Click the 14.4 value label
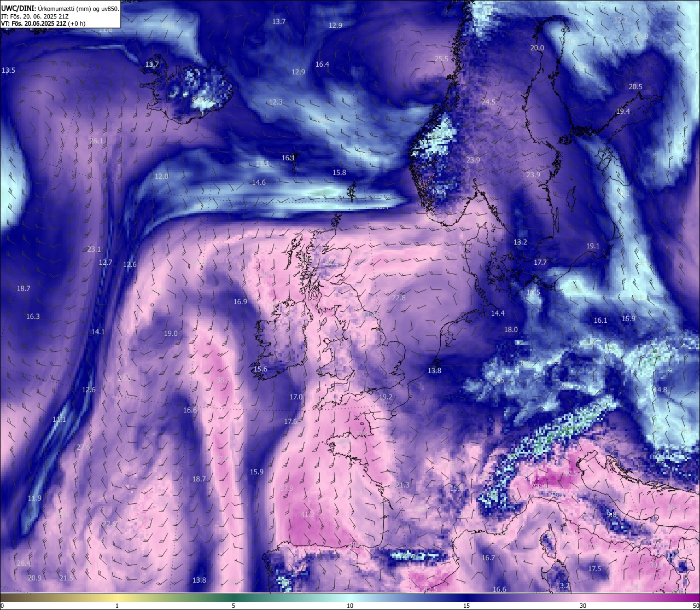Viewport: 700px width, 610px height. click(498, 313)
